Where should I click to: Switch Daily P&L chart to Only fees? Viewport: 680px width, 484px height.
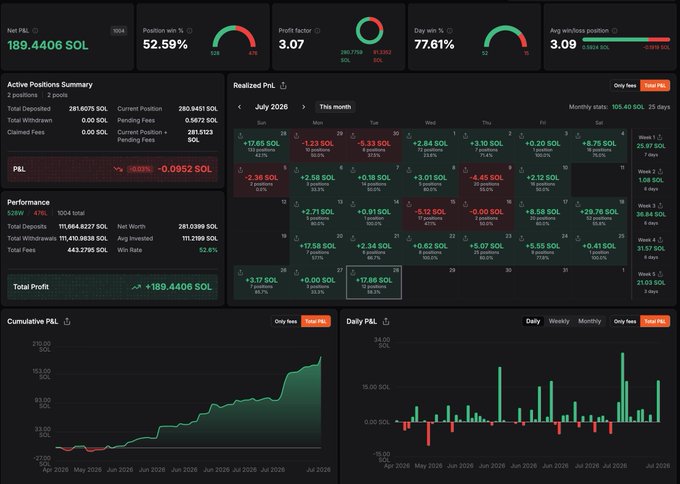pyautogui.click(x=625, y=321)
